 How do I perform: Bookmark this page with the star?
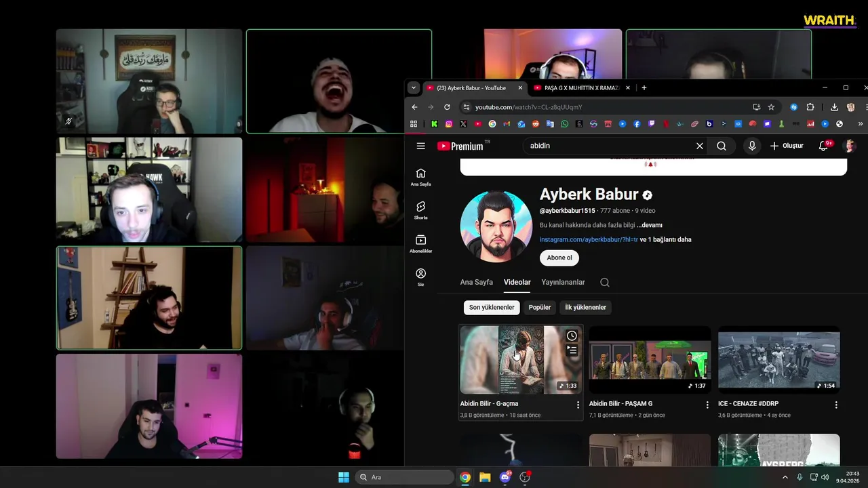pyautogui.click(x=771, y=107)
